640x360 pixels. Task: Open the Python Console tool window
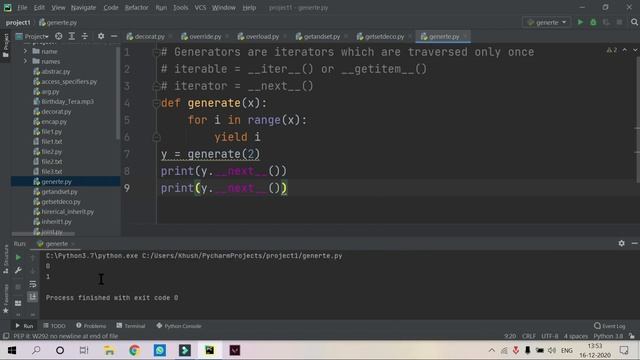[179, 326]
